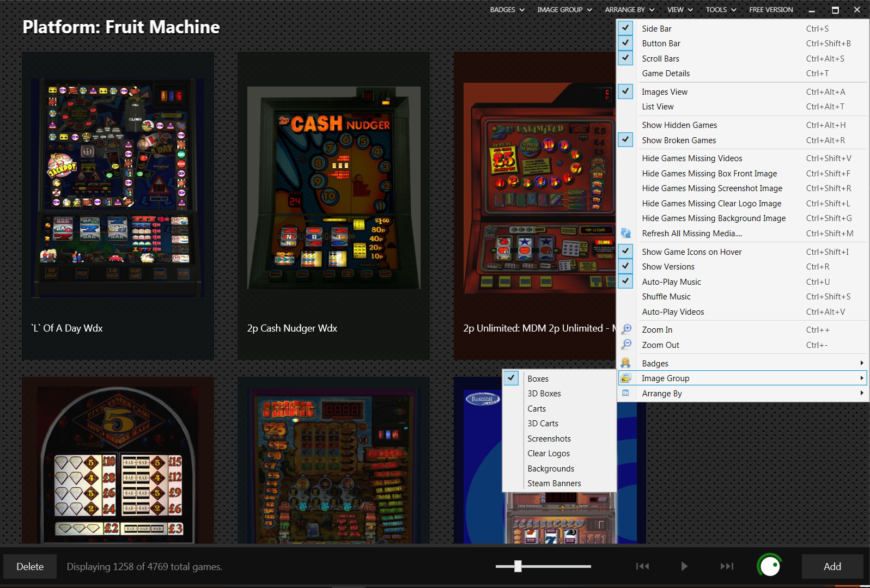The width and height of the screenshot is (870, 588).
Task: Click 'Displaying 1258 of 4769 total games' text
Action: click(144, 566)
